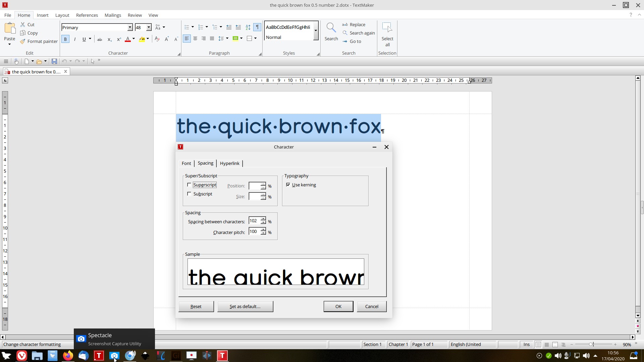
Task: Toggle bold formatting in ribbon
Action: (65, 39)
